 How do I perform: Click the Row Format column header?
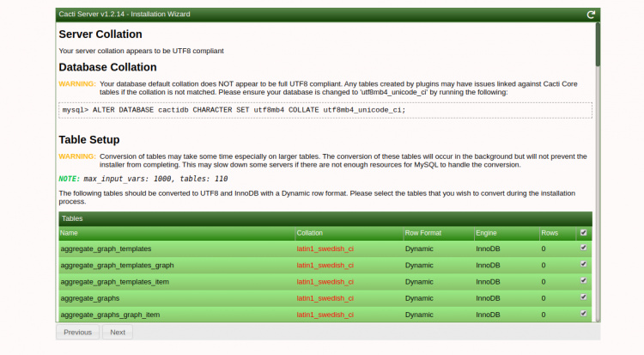tap(424, 233)
